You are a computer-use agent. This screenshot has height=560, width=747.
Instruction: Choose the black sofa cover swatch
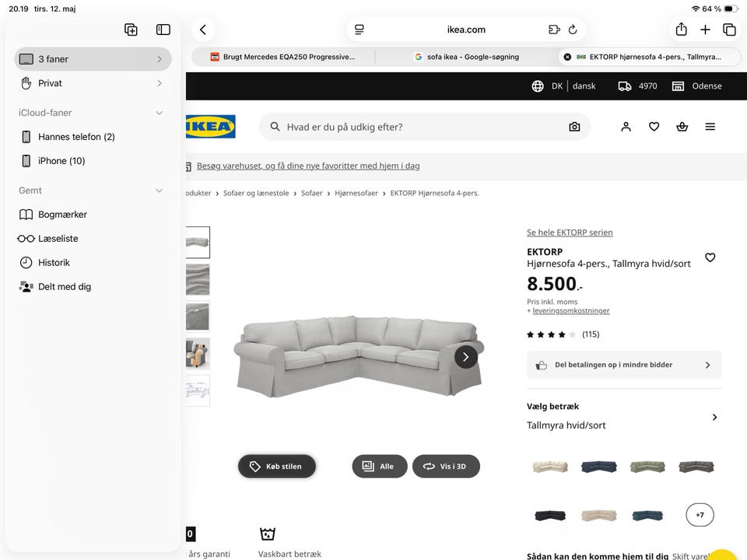[x=550, y=515]
